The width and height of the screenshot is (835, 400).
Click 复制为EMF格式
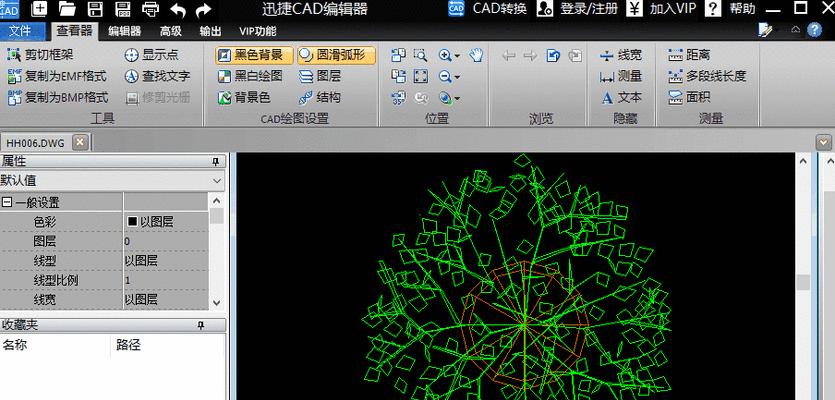coord(57,76)
